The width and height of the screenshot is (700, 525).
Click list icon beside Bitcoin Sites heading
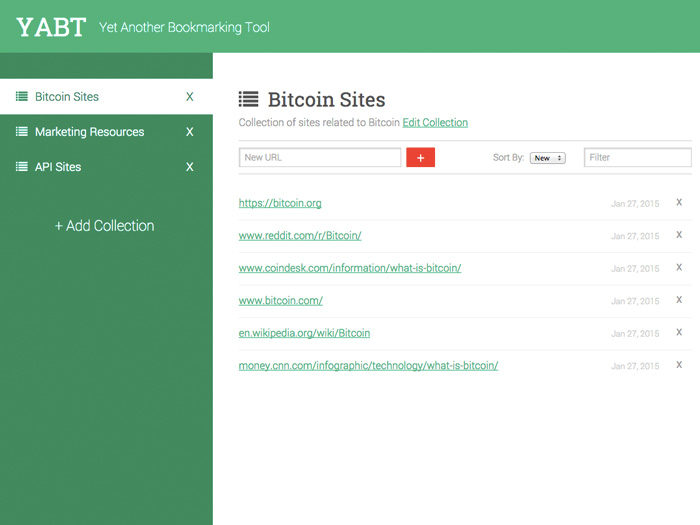pos(248,99)
